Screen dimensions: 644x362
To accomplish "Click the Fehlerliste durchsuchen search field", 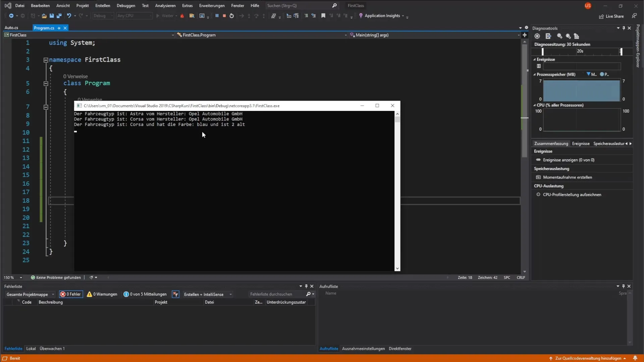I will tap(278, 294).
